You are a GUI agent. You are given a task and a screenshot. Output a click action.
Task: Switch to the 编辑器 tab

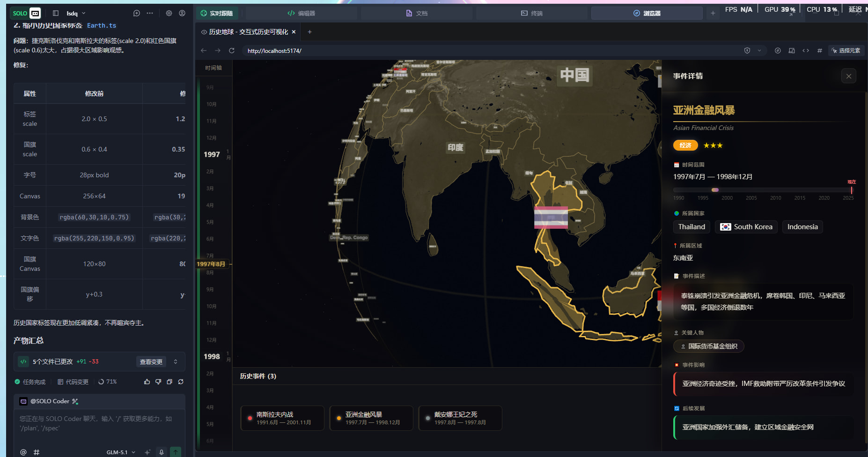click(x=302, y=13)
